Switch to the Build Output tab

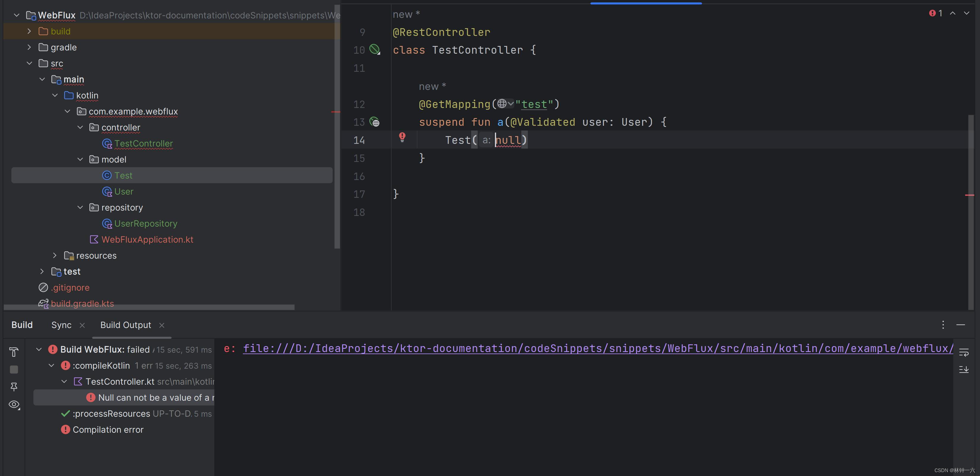point(125,325)
